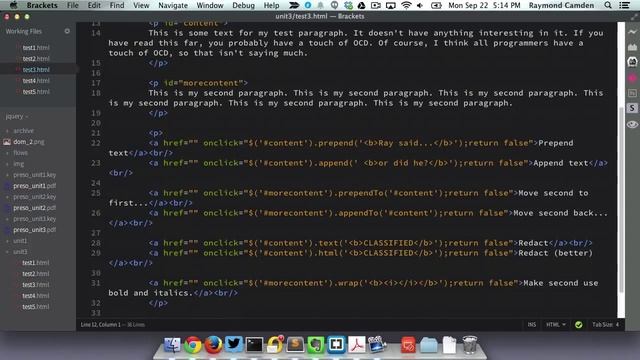Expand the img folder
The image size is (640, 360).
tap(18, 164)
